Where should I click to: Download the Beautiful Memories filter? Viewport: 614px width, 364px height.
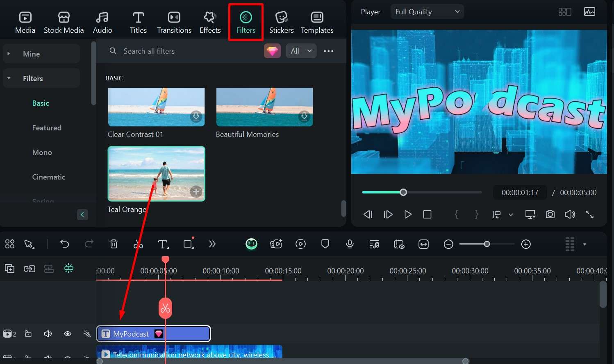point(304,116)
